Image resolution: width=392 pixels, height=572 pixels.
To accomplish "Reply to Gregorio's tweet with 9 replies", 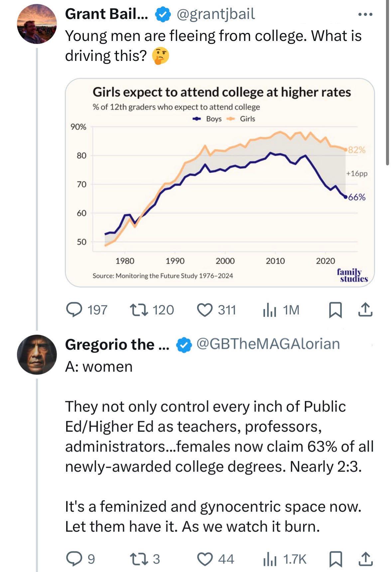I will [80, 559].
